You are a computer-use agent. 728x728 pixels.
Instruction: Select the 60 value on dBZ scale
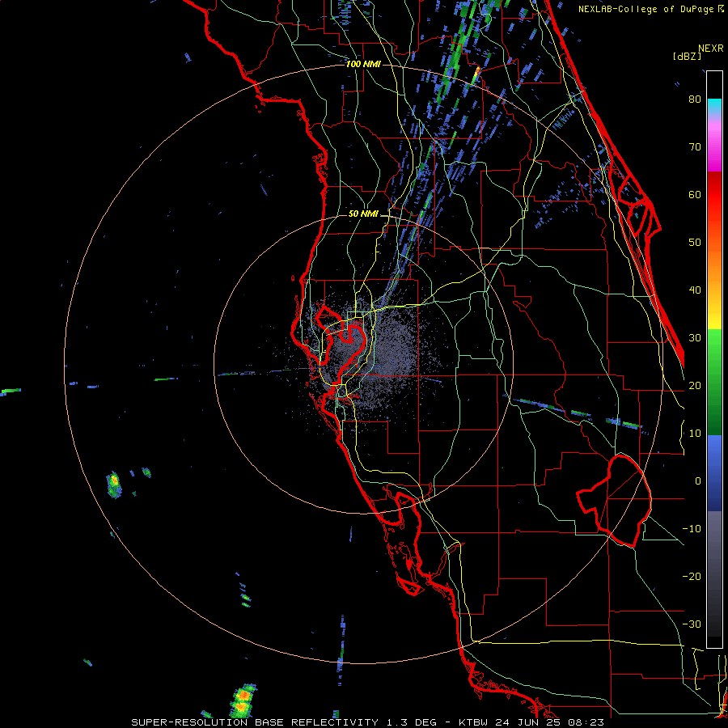[695, 194]
